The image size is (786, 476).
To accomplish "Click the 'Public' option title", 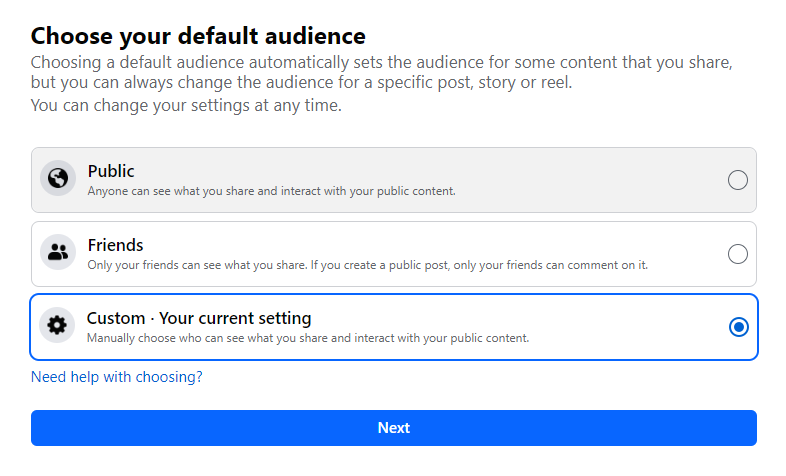I will click(x=111, y=171).
